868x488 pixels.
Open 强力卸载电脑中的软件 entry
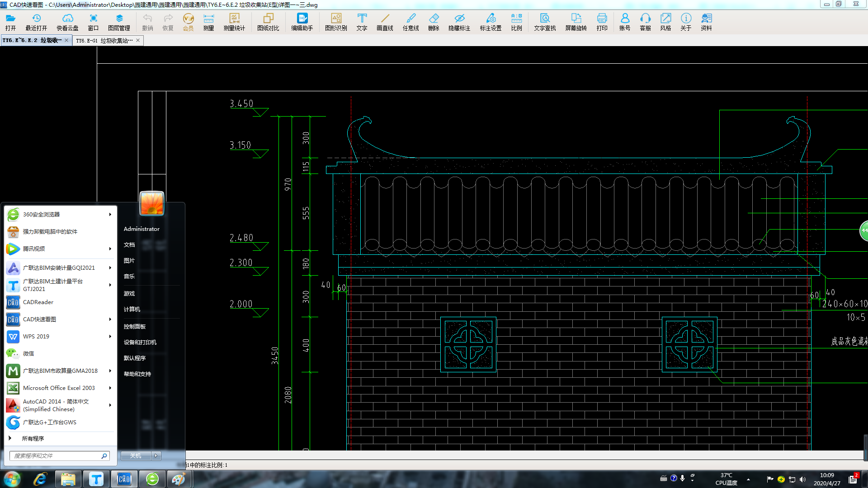pyautogui.click(x=60, y=232)
